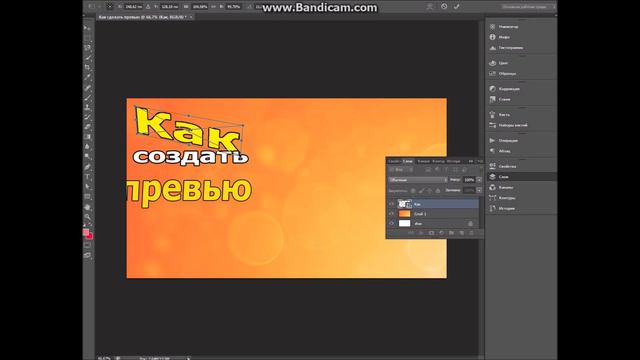Select the Lasso tool
Screen dimensions: 640x360
[87, 48]
